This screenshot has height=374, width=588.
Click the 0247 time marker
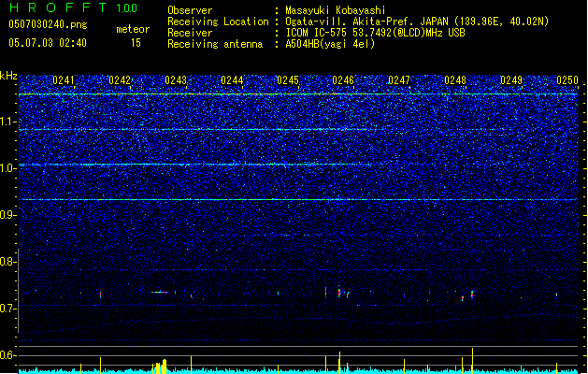click(x=399, y=80)
